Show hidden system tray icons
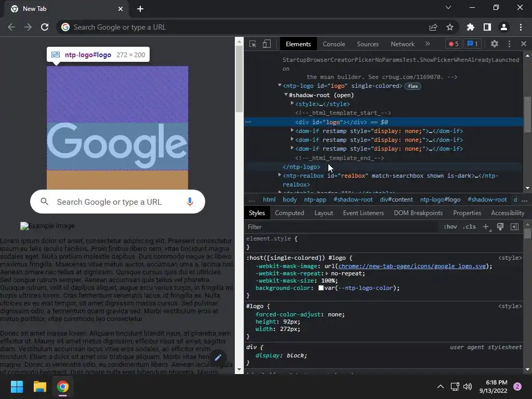The height and width of the screenshot is (399, 532). pos(441,387)
